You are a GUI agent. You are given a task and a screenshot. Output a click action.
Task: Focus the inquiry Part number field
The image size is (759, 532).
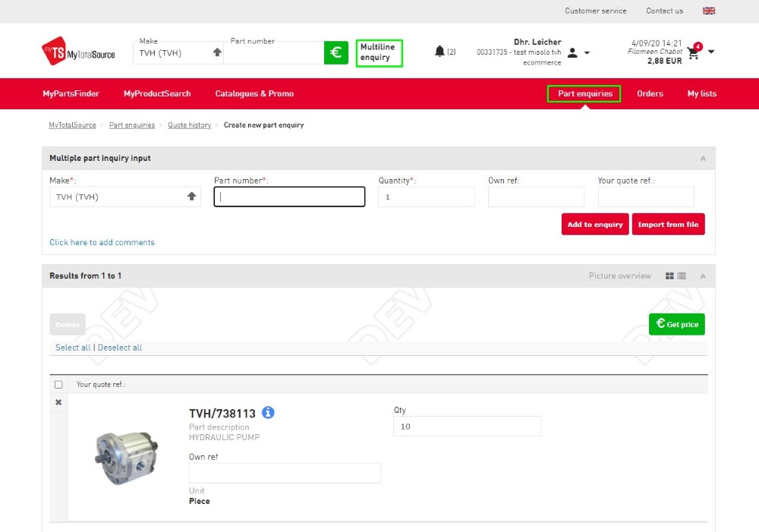[x=289, y=197]
